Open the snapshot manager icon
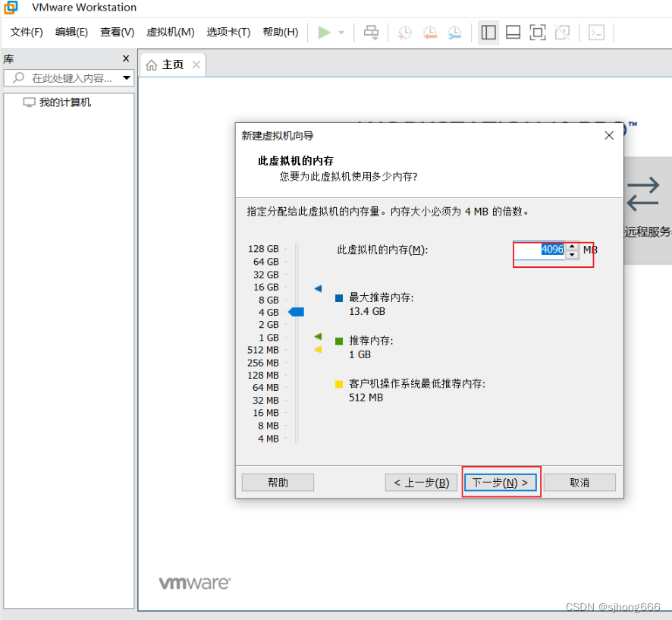 pyautogui.click(x=454, y=33)
